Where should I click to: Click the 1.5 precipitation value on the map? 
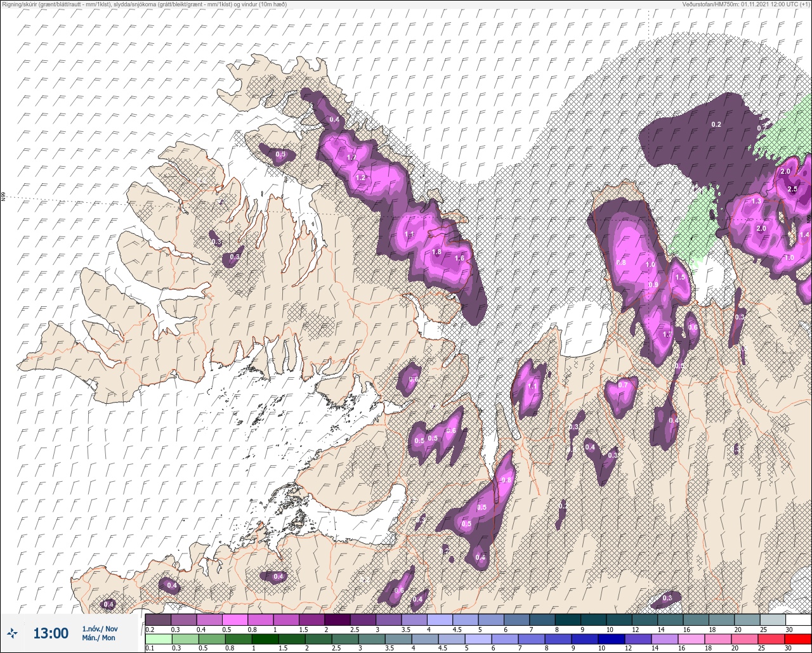tap(681, 277)
